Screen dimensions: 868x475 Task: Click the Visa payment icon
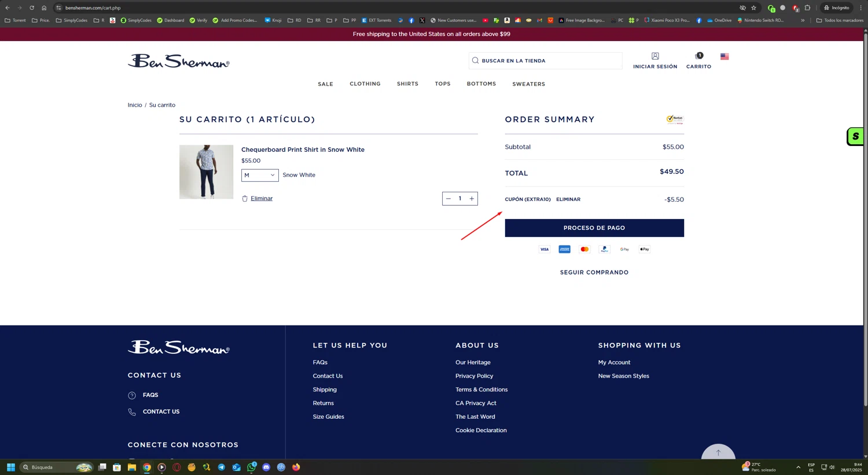point(545,250)
